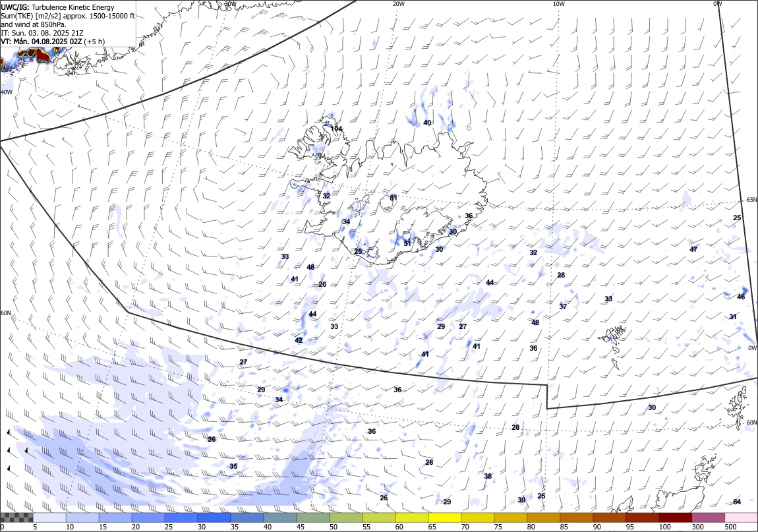This screenshot has height=532, width=758.
Task: Click the 30W longitude label
Action: 231,4
